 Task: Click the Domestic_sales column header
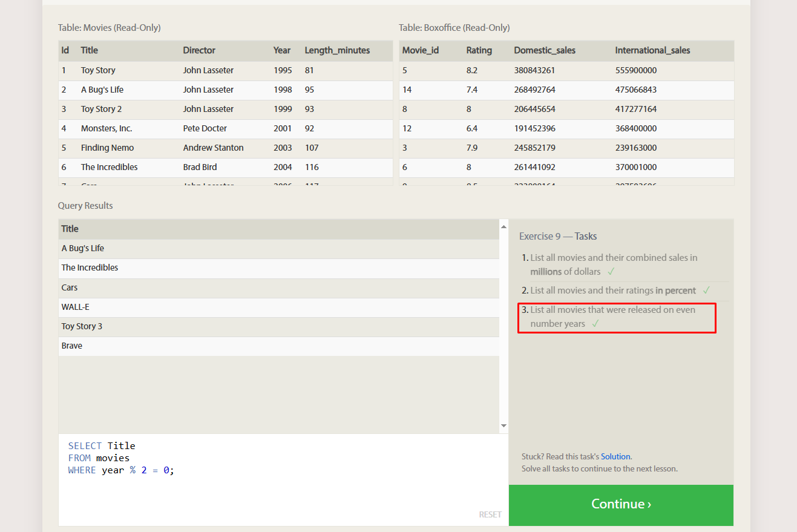pos(545,50)
